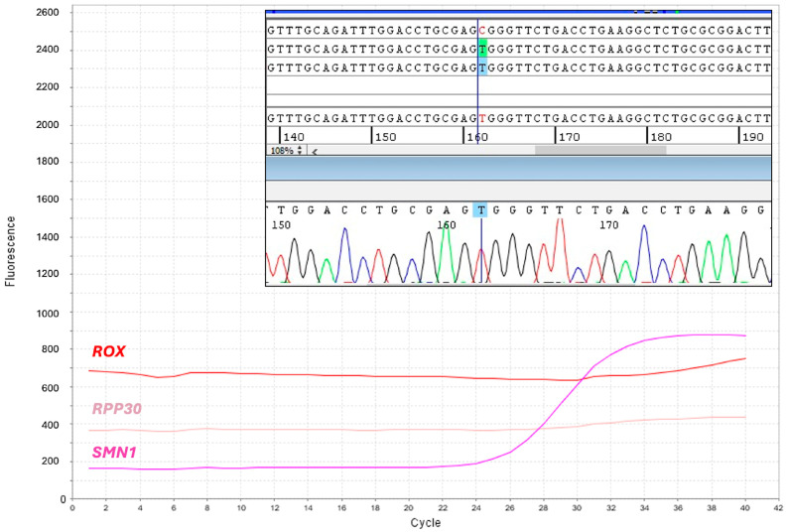Select the green-highlighted T in the second sequence row
The height and width of the screenshot is (532, 787).
(481, 49)
